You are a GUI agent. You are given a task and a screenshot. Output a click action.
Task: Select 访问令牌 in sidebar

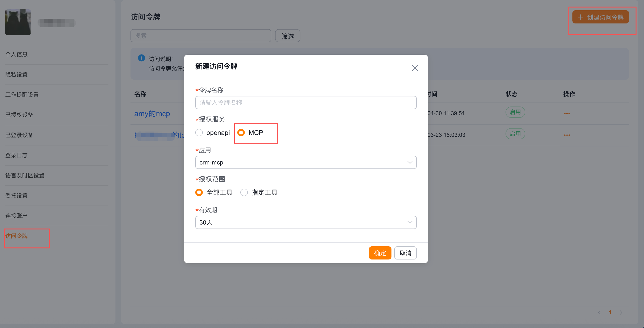[16, 236]
